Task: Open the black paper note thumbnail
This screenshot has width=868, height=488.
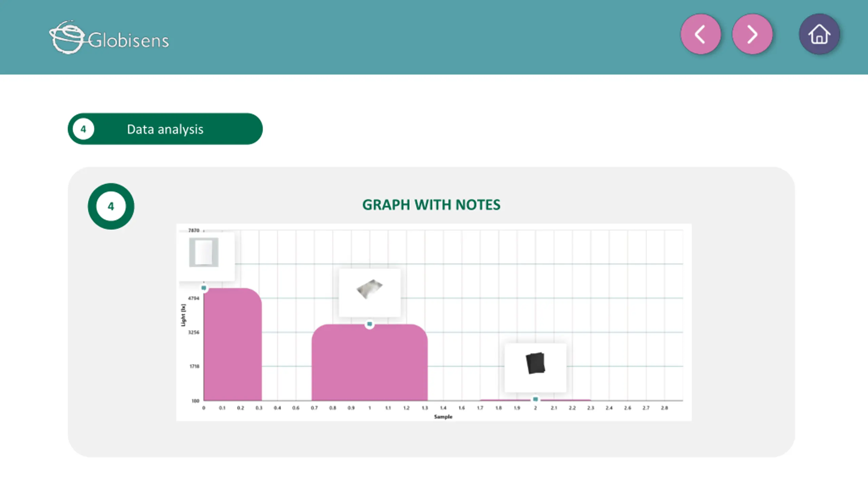Action: click(x=535, y=368)
